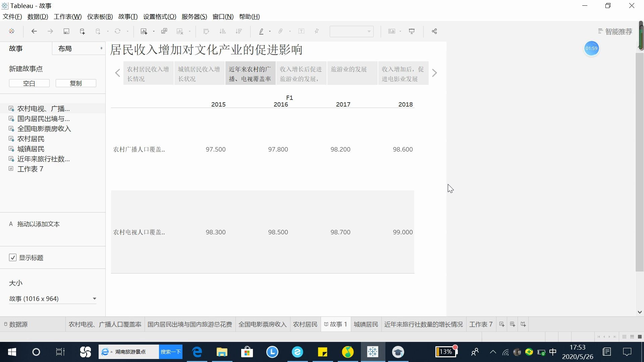The width and height of the screenshot is (644, 362).
Task: Select story point 收入增长后促进旅游业的发展
Action: click(x=302, y=73)
